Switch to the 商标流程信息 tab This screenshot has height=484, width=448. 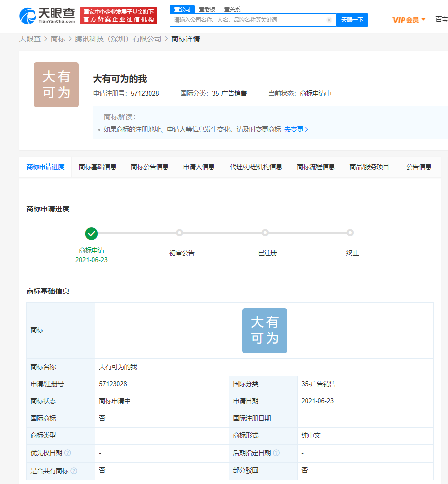click(316, 167)
